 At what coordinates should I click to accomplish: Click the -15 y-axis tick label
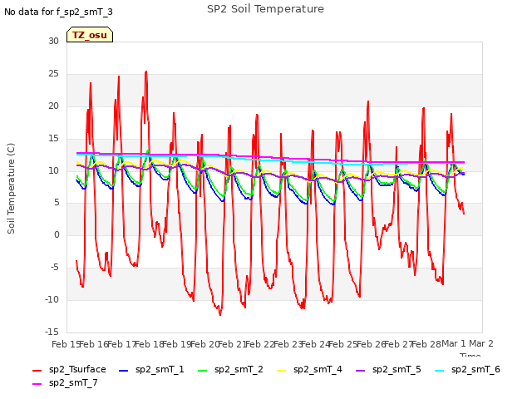(x=52, y=332)
